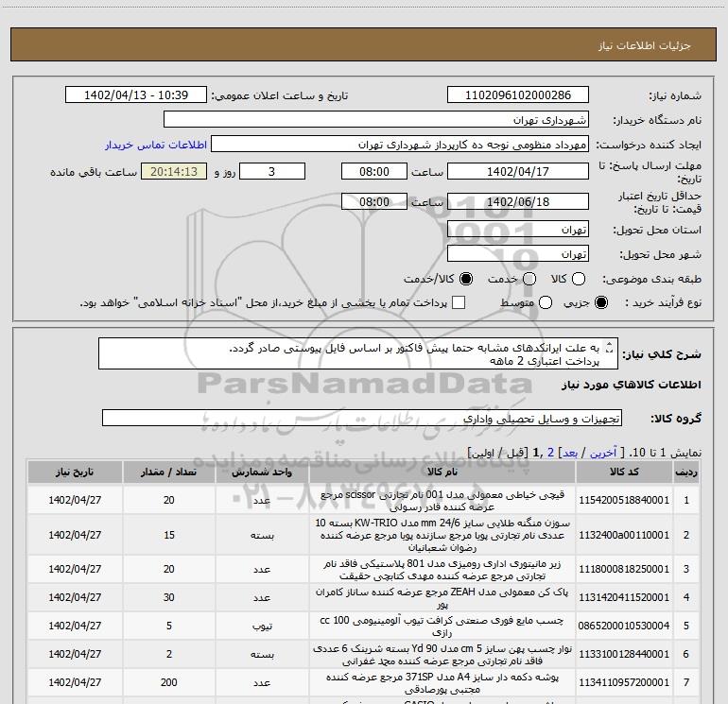
Task: Choose the متوسط purchase type radio
Action: click(x=546, y=302)
